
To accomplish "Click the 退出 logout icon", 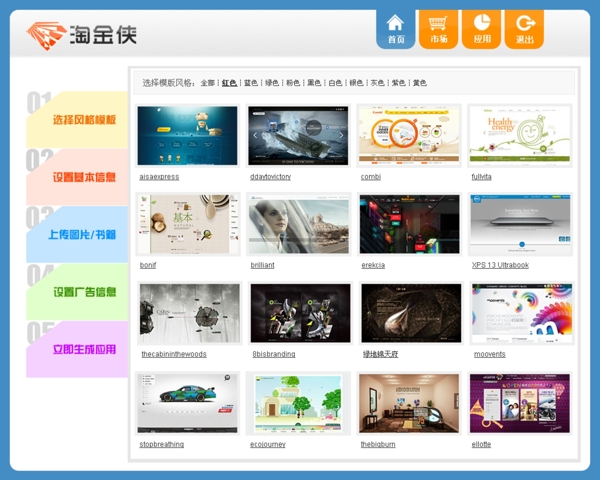I will pos(524,29).
